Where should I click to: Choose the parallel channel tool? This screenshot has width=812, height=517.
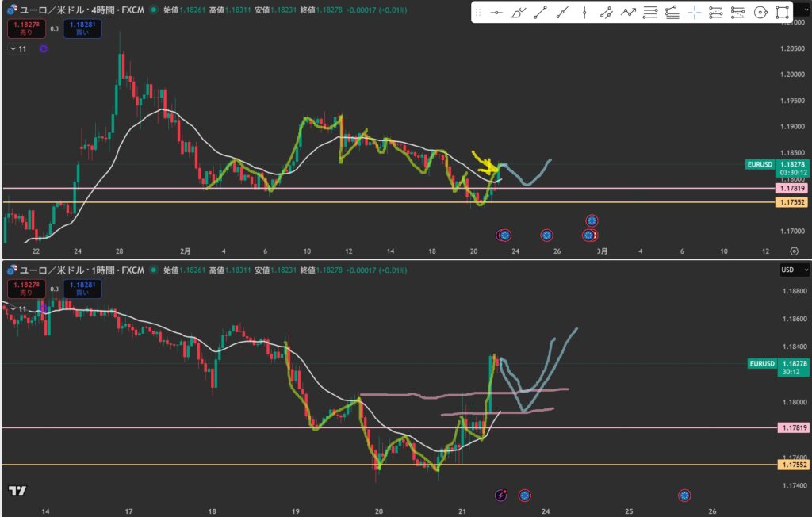[x=607, y=13]
